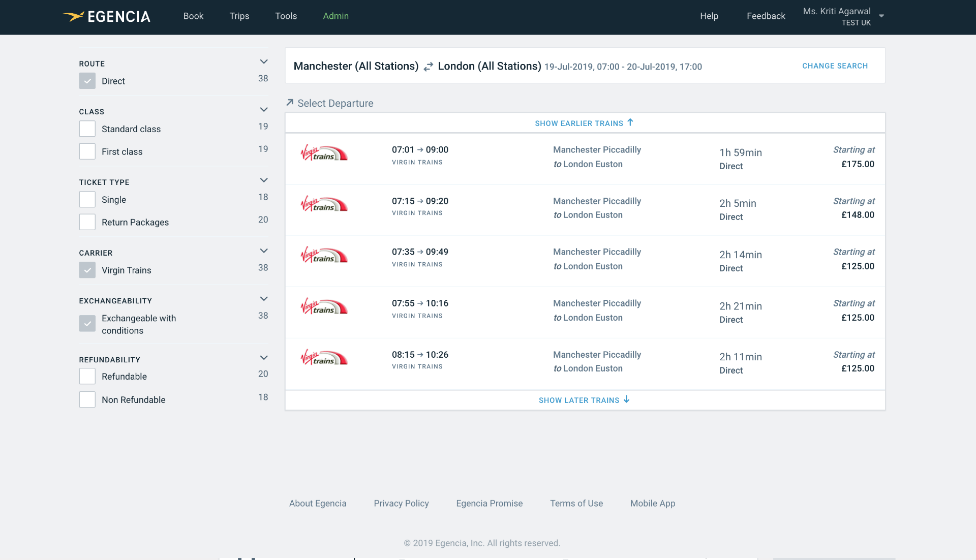Check the Return Packages checkbox
The width and height of the screenshot is (976, 560).
coord(87,222)
